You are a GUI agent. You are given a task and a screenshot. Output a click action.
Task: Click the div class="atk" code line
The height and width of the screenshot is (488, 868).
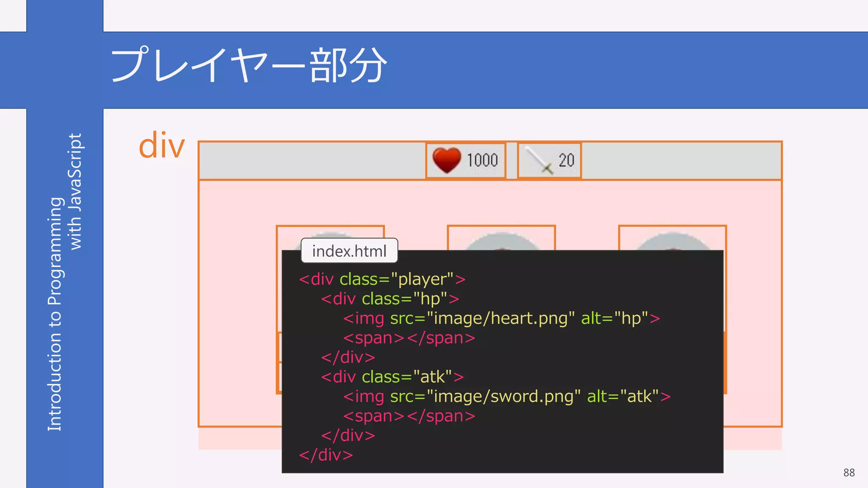click(x=392, y=377)
